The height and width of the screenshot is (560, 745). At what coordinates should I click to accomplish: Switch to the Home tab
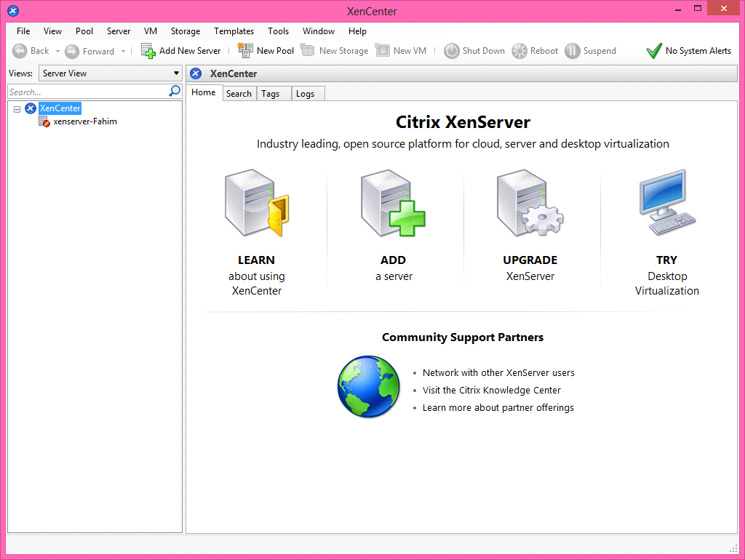coord(204,92)
